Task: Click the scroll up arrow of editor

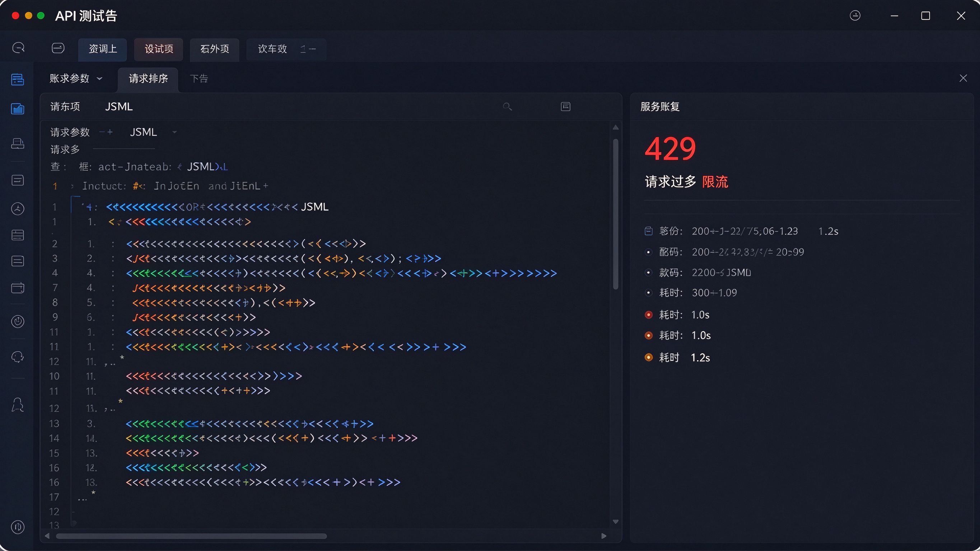Action: 616,127
